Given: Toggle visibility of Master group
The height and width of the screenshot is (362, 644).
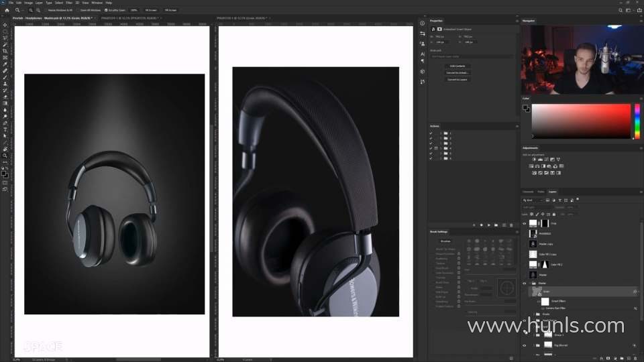Looking at the screenshot, I should coord(524,283).
